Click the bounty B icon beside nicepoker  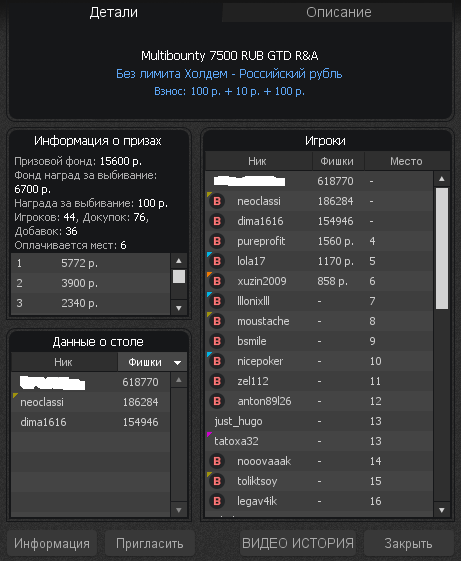(217, 361)
